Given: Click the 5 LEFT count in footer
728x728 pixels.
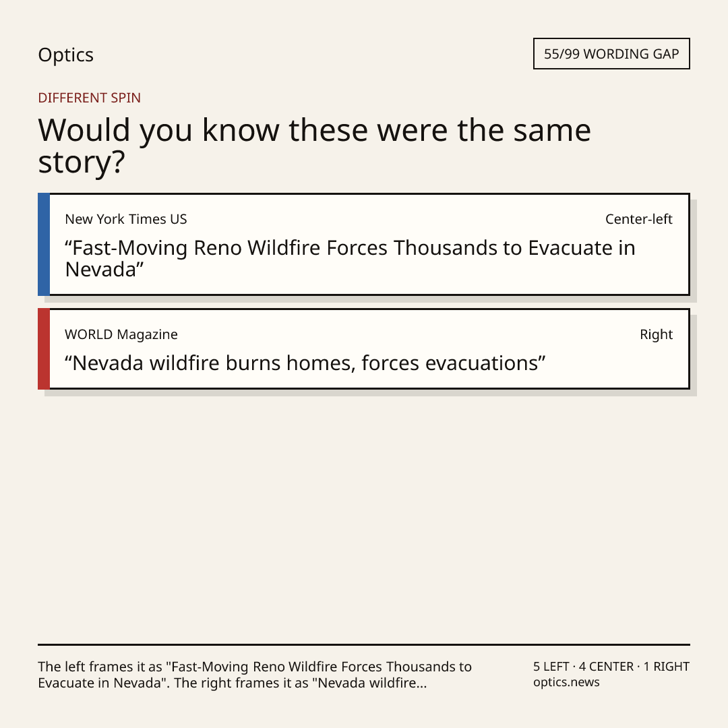Looking at the screenshot, I should pos(551,667).
